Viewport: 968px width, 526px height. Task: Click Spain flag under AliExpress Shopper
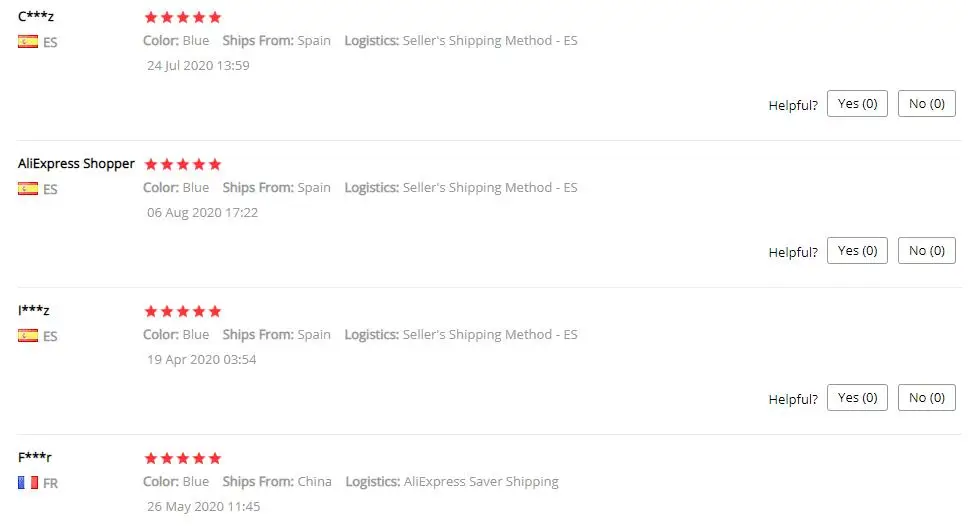(28, 188)
